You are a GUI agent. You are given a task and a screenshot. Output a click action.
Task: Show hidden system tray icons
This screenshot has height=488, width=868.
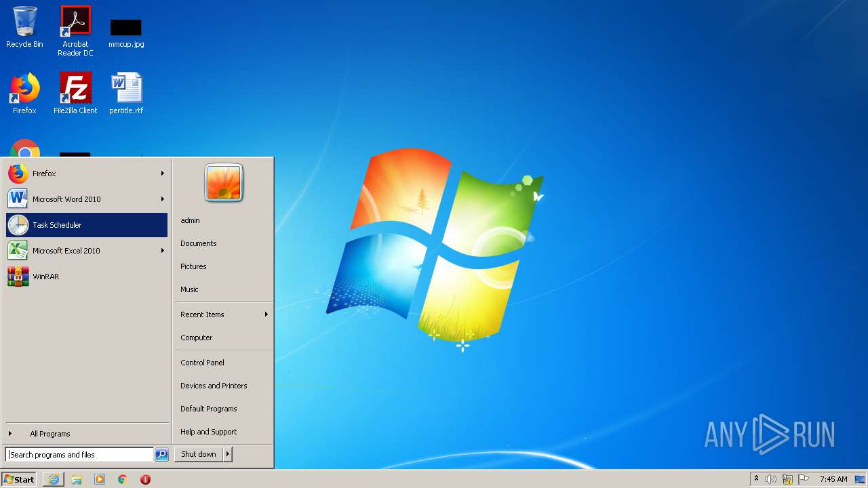[x=756, y=479]
